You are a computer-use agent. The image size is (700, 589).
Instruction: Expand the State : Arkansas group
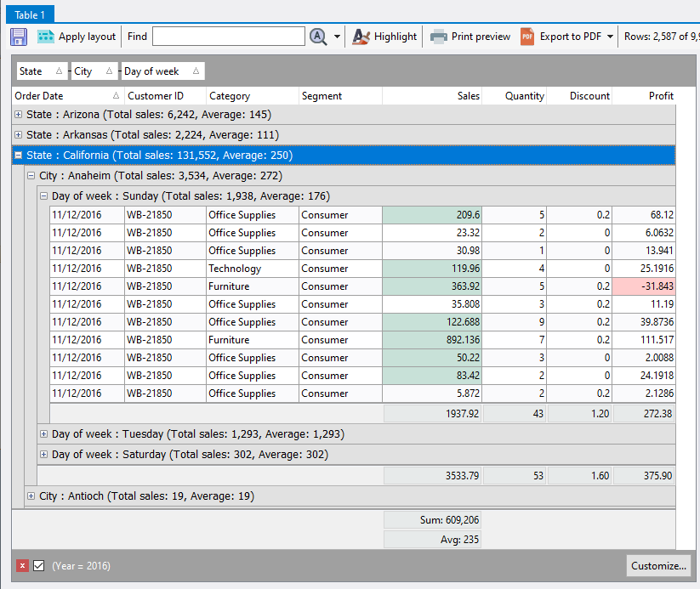(x=19, y=134)
